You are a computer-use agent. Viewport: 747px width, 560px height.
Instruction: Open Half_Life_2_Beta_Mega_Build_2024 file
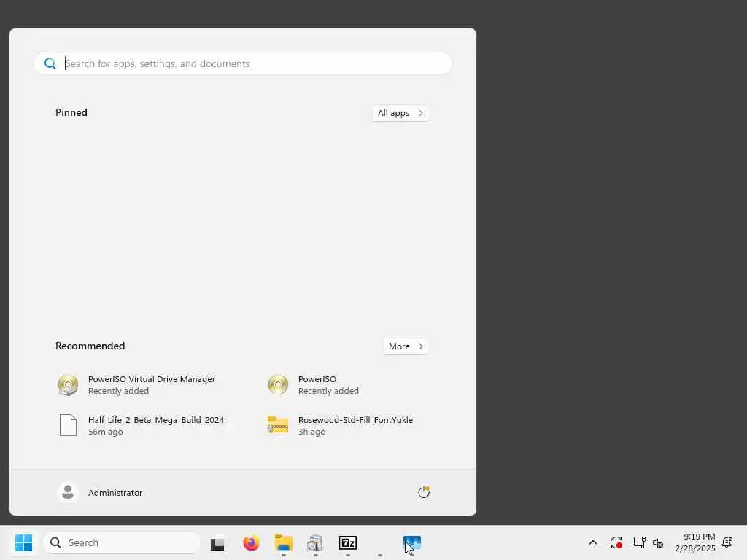click(141, 425)
